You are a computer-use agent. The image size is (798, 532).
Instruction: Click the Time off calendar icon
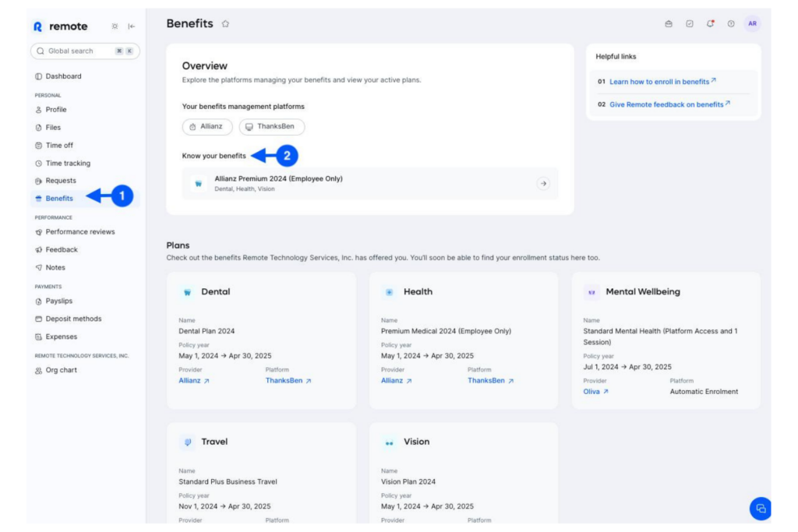coord(39,146)
